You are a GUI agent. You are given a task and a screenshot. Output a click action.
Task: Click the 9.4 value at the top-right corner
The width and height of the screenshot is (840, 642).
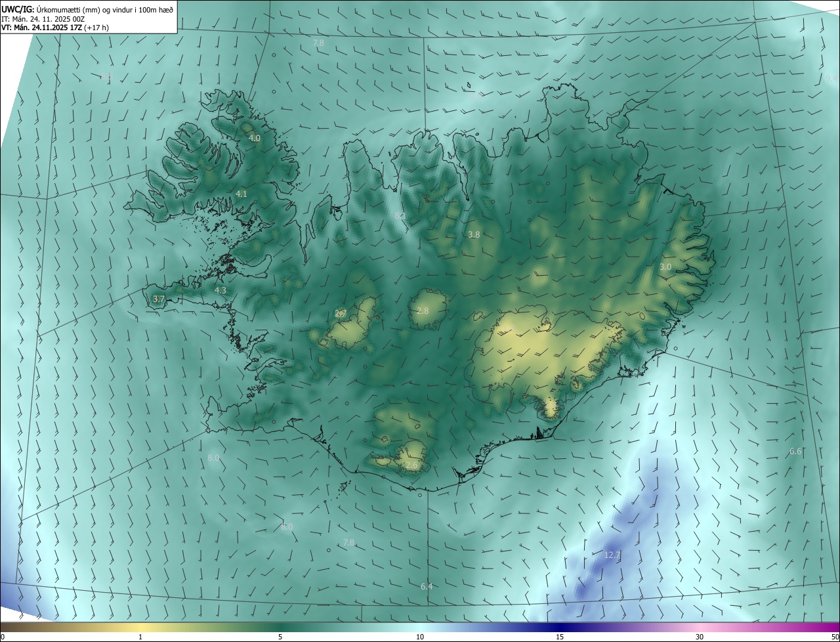point(831,79)
